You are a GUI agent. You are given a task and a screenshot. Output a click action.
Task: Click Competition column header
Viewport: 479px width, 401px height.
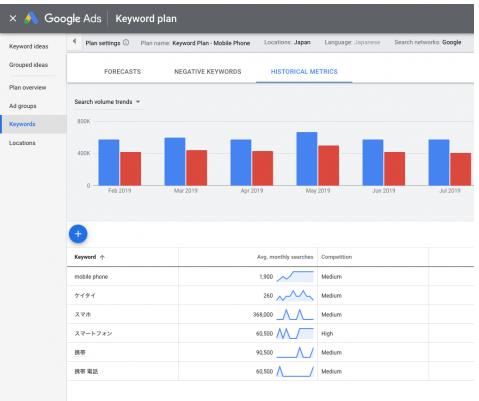coord(336,257)
